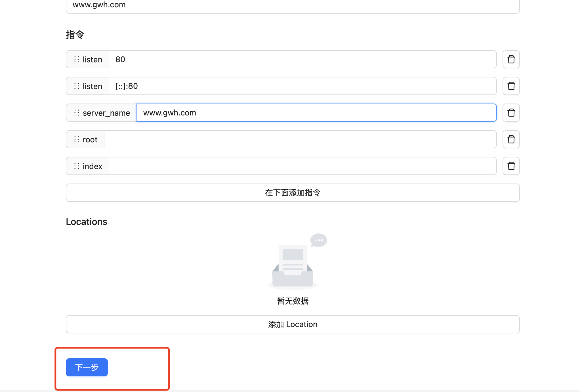Click trash icon for index directive
580x392 pixels.
coord(511,166)
